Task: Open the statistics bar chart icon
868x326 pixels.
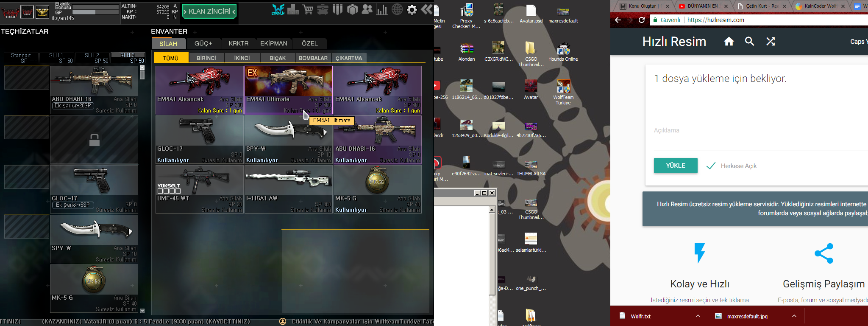Action: (382, 9)
